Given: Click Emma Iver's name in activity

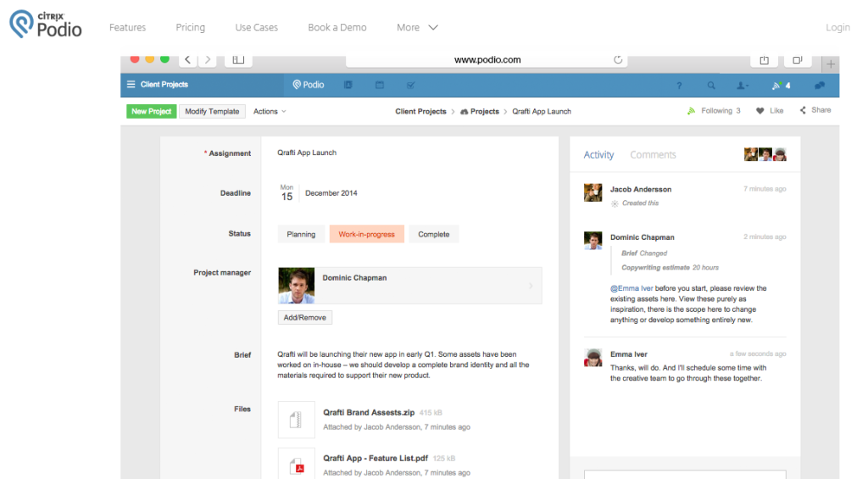Looking at the screenshot, I should pos(628,354).
